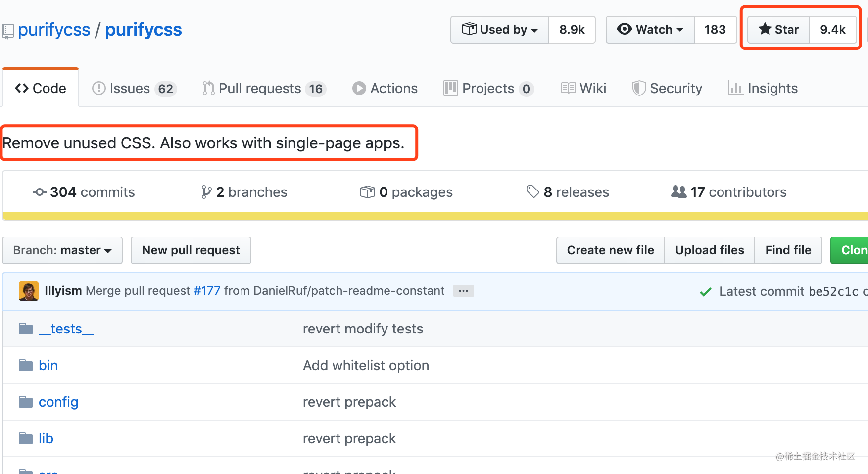Screen dimensions: 868x474
Task: Click the Pull requests merge icon
Action: click(x=208, y=88)
